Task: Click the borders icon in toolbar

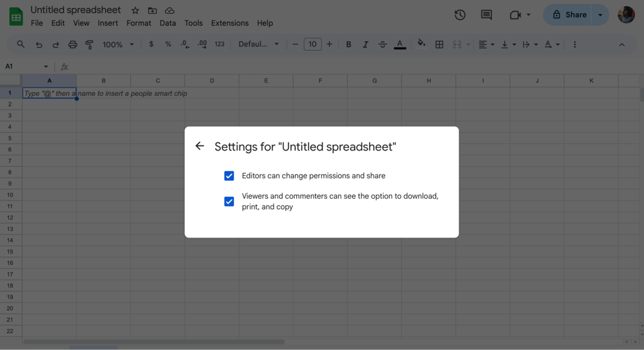Action: (439, 44)
